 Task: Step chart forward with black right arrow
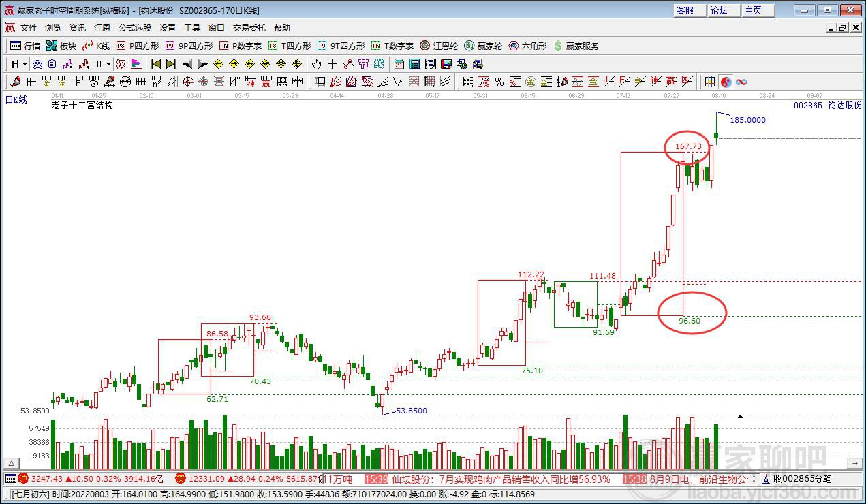tap(203, 64)
